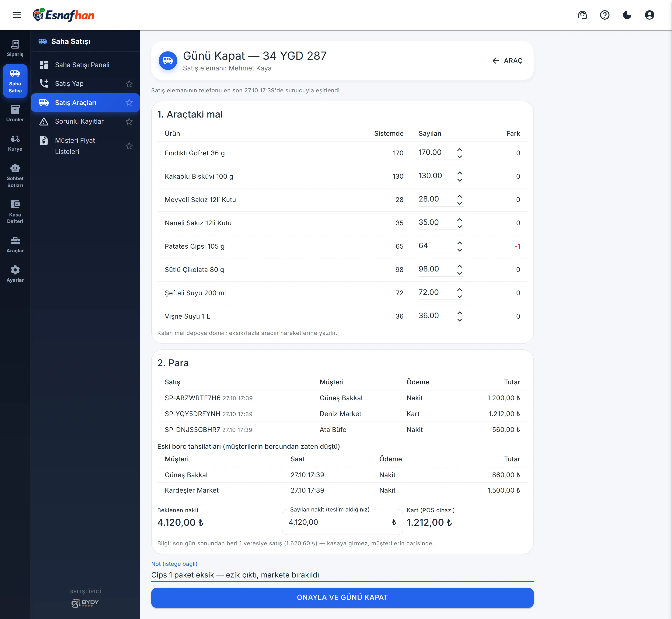
Task: Open Ayarlar in the sidebar
Action: (15, 274)
